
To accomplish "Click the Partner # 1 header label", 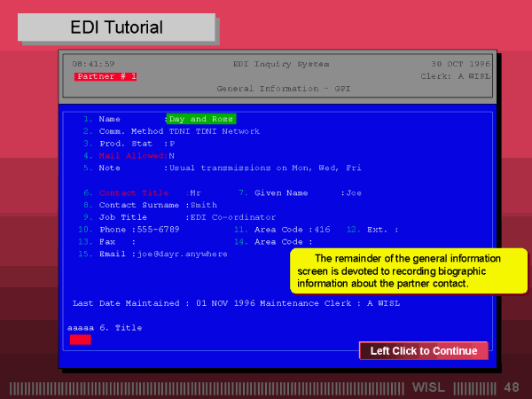I will [106, 77].
